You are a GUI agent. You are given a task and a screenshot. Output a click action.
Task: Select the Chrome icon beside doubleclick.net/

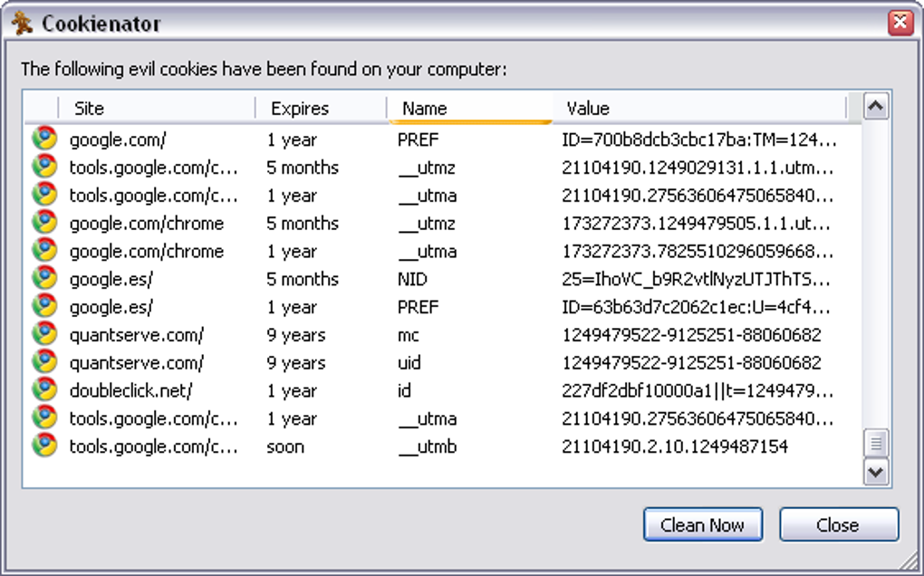tap(44, 390)
